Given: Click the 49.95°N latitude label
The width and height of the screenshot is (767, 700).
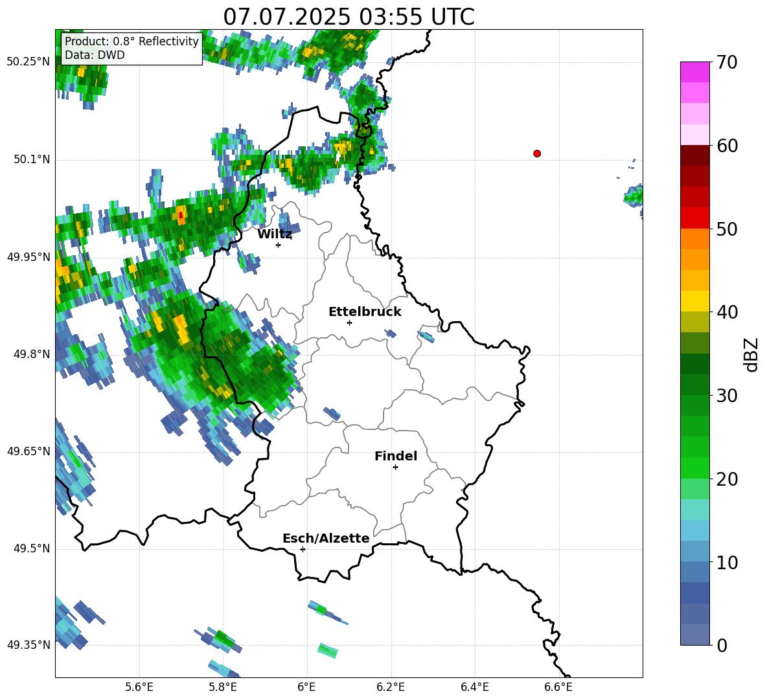Looking at the screenshot, I should pos(29,257).
